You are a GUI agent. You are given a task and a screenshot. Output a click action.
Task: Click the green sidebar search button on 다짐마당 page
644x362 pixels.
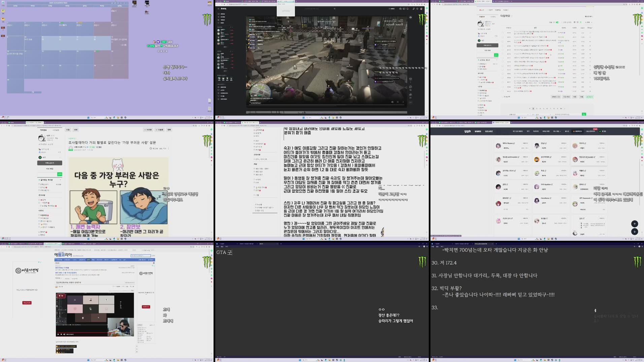(x=496, y=55)
